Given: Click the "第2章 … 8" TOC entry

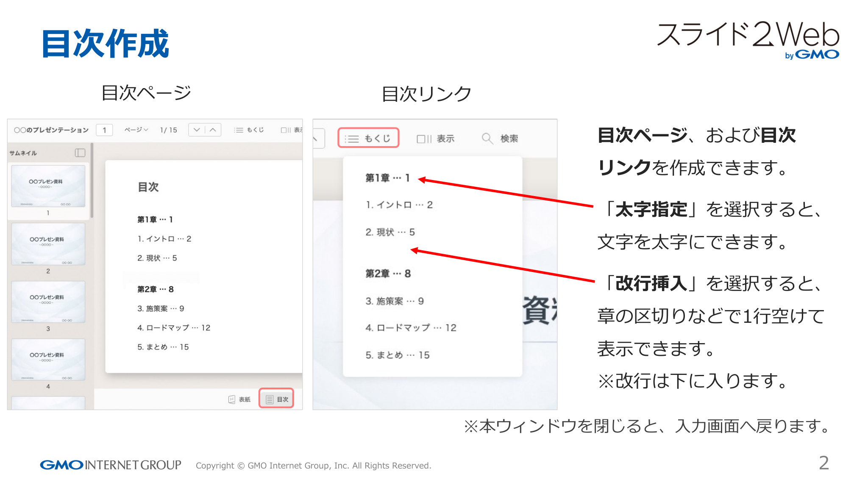Looking at the screenshot, I should [387, 274].
